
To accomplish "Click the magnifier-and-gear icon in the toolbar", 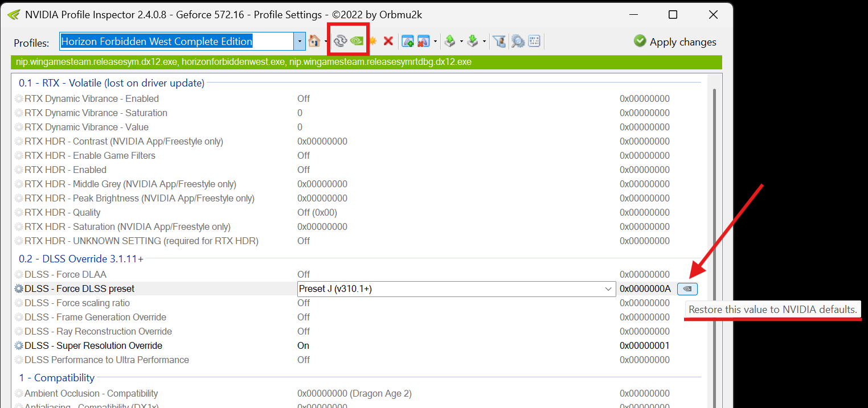I will point(517,41).
